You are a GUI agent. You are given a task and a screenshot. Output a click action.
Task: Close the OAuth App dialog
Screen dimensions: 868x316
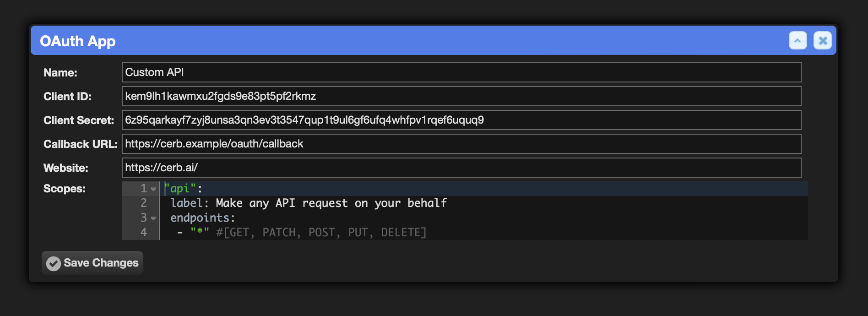(822, 41)
